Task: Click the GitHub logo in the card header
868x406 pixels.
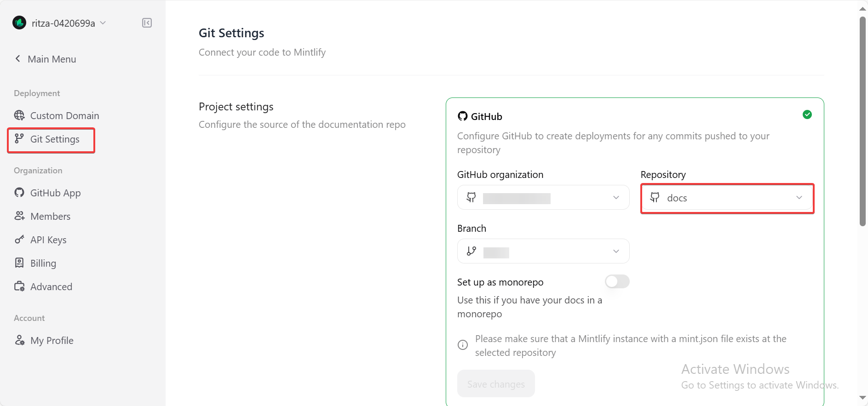Action: click(x=462, y=116)
